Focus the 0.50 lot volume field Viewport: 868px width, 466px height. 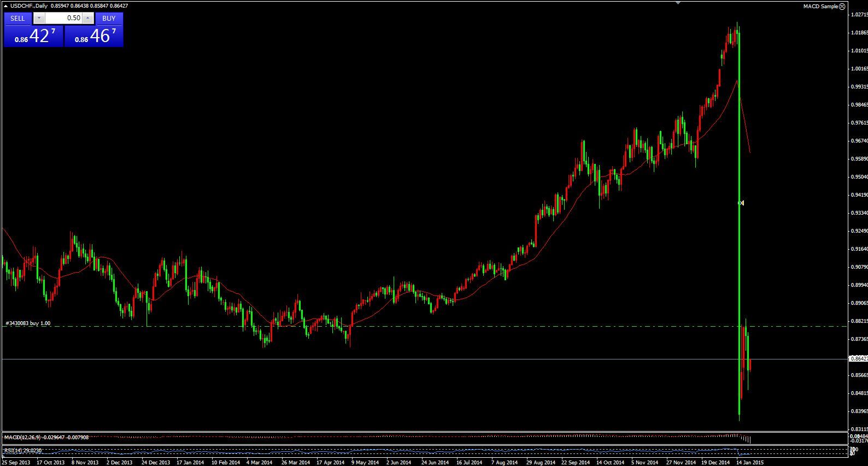click(x=63, y=18)
